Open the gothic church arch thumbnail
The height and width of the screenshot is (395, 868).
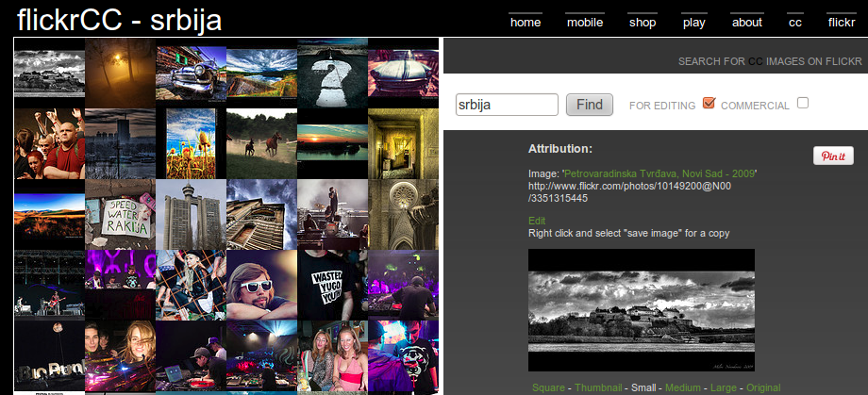[404, 214]
